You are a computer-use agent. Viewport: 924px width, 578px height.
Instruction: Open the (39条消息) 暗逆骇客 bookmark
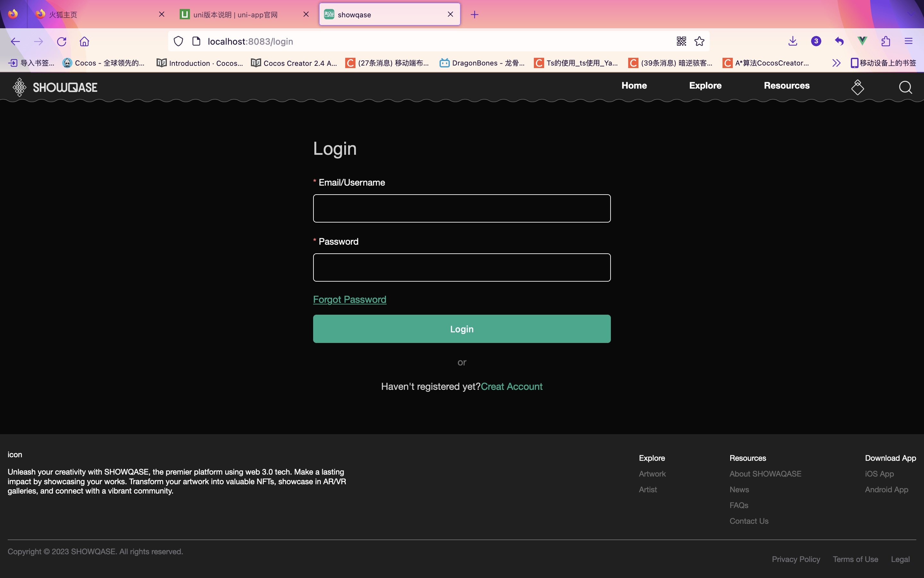[x=671, y=63]
